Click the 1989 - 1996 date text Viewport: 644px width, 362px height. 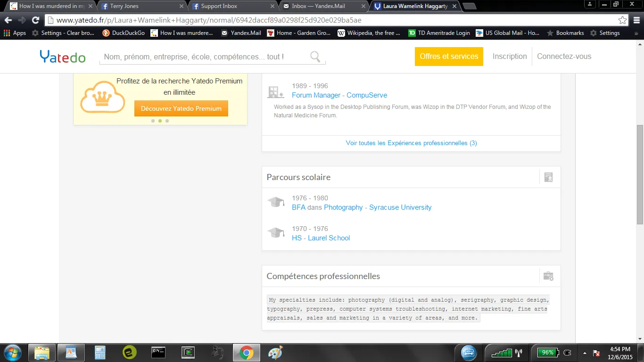click(310, 86)
